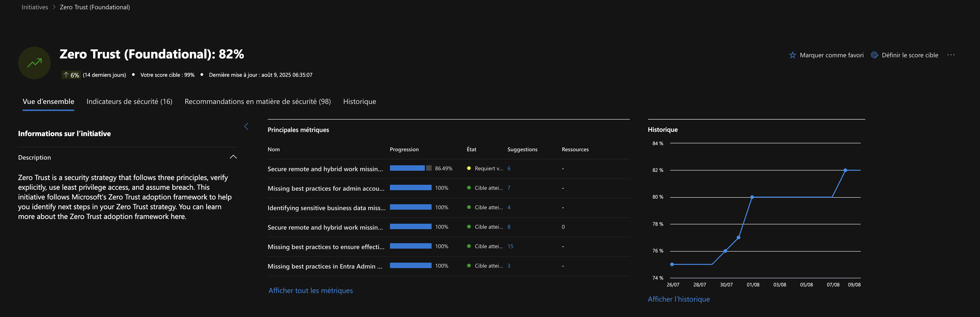Click the Principales métriques heading

click(298, 130)
